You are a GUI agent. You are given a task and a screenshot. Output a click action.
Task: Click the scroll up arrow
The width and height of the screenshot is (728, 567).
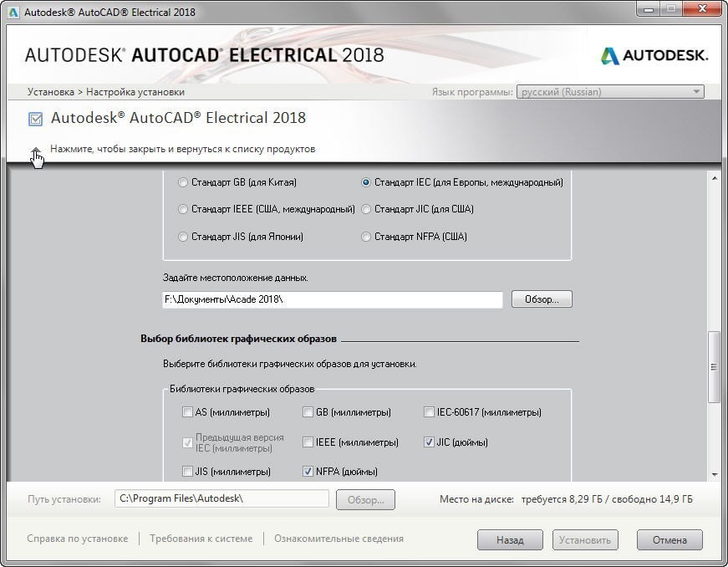point(715,178)
